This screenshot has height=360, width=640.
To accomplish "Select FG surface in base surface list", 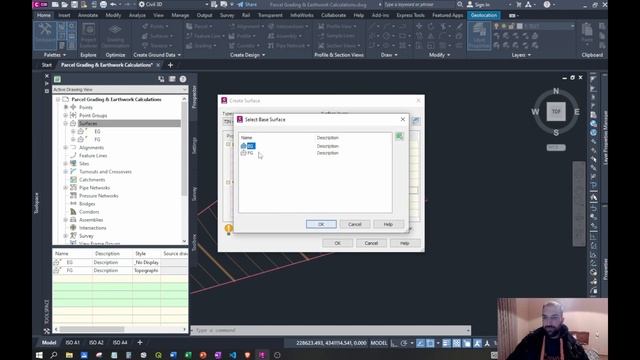I will [247, 153].
